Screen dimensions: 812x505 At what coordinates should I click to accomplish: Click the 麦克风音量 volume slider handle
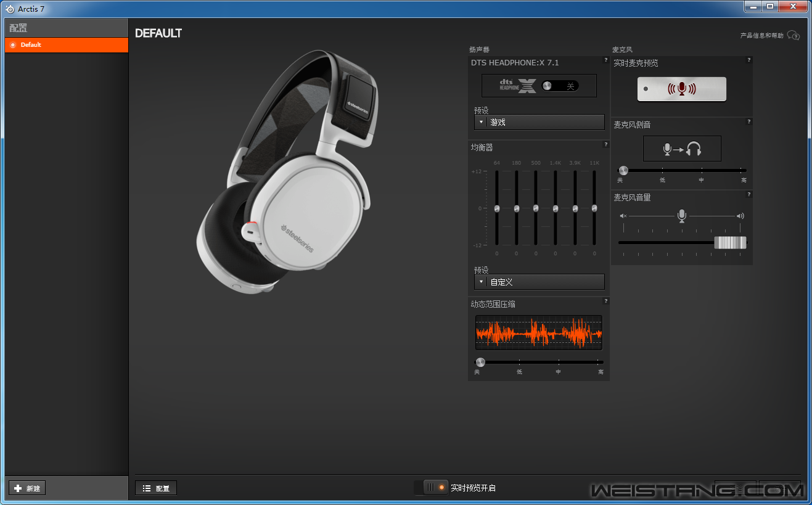730,242
